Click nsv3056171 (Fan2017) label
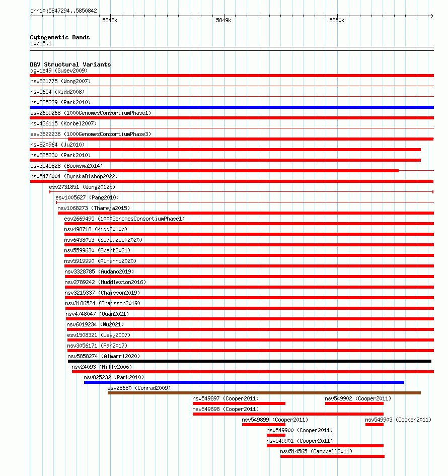This screenshot has height=476, width=448. point(97,346)
